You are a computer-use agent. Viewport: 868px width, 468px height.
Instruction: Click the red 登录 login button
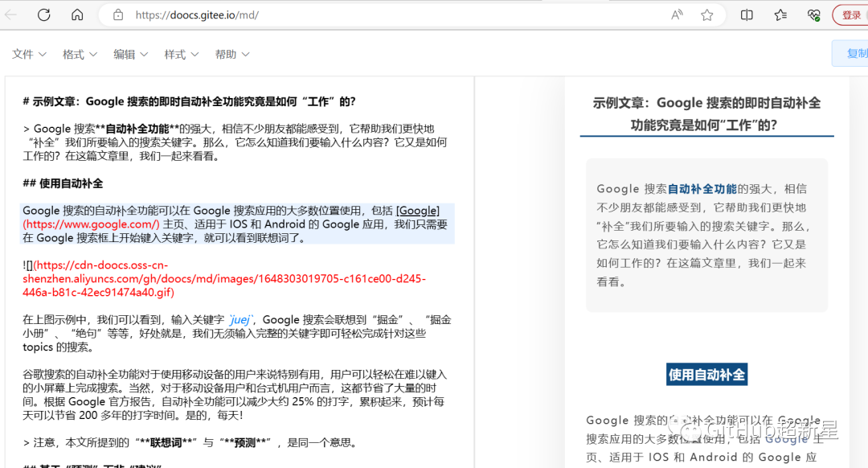click(850, 15)
